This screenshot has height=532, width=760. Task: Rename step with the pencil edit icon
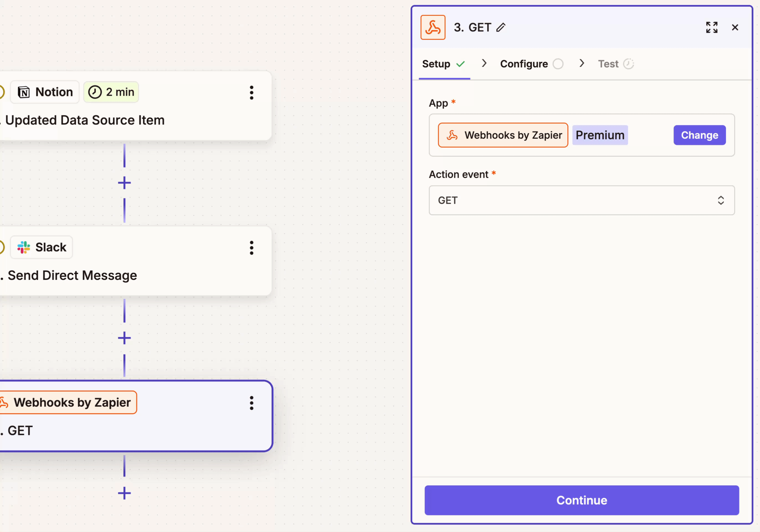point(501,27)
